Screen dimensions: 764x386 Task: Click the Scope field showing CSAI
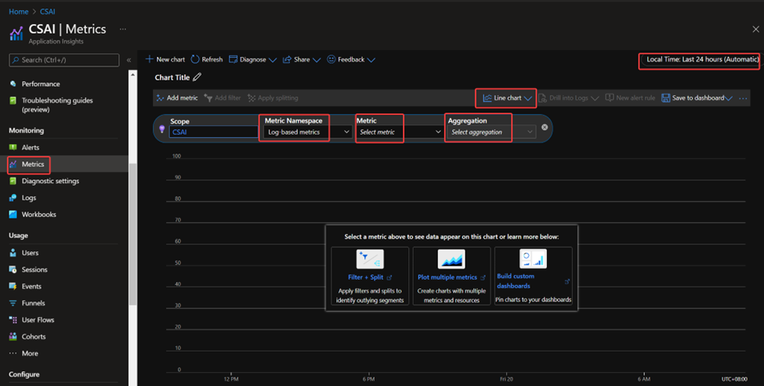coord(213,132)
